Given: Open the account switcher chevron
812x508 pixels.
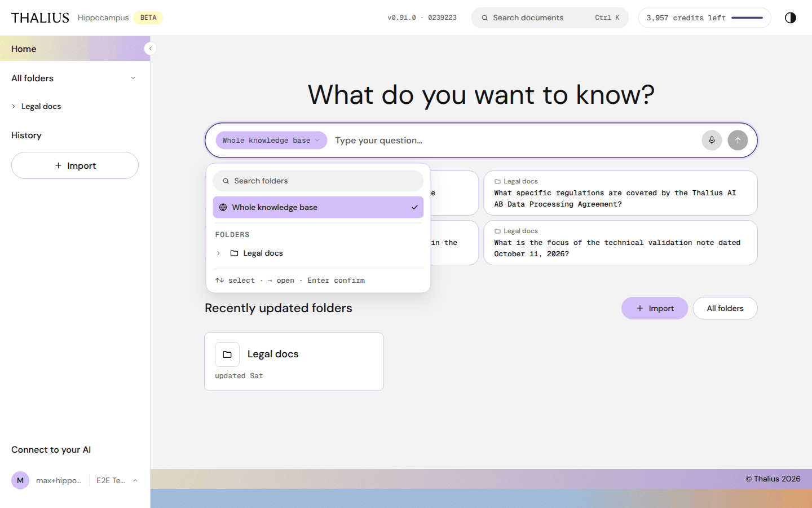Looking at the screenshot, I should (135, 480).
